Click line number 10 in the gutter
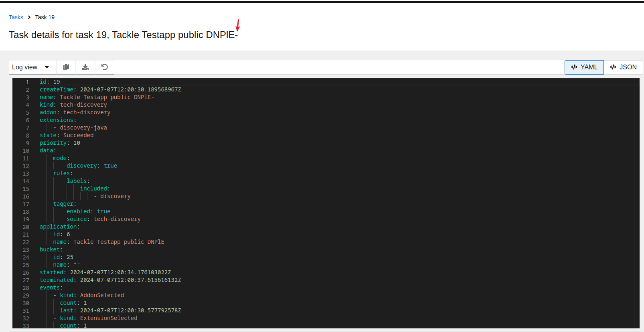644x332 pixels. tap(26, 151)
